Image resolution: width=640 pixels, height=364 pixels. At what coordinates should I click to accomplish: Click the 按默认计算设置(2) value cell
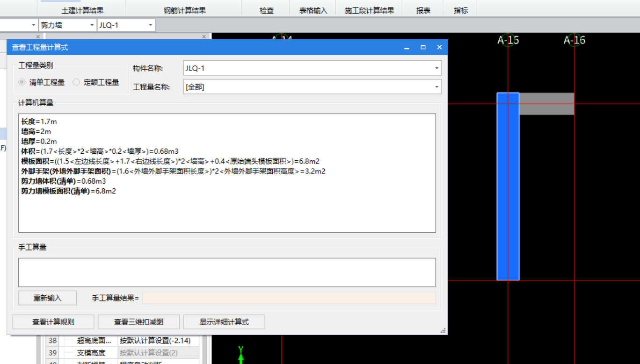coord(159,353)
